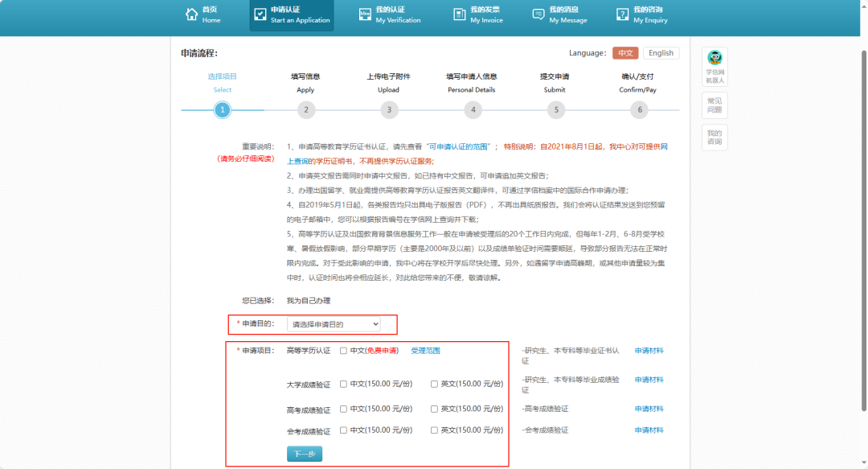This screenshot has height=469, width=868.
Task: Open the 受理范围 link
Action: coord(425,351)
